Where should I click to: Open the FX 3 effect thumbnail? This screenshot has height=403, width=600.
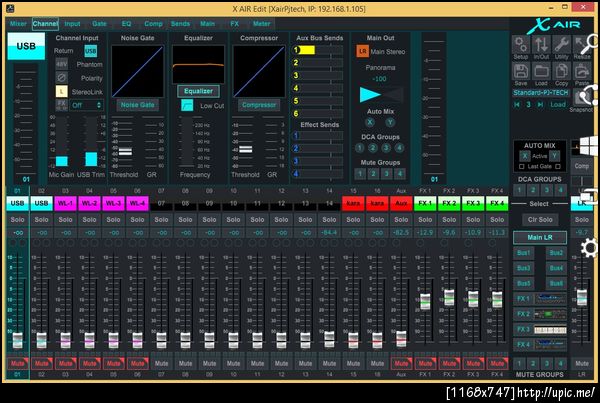point(550,329)
